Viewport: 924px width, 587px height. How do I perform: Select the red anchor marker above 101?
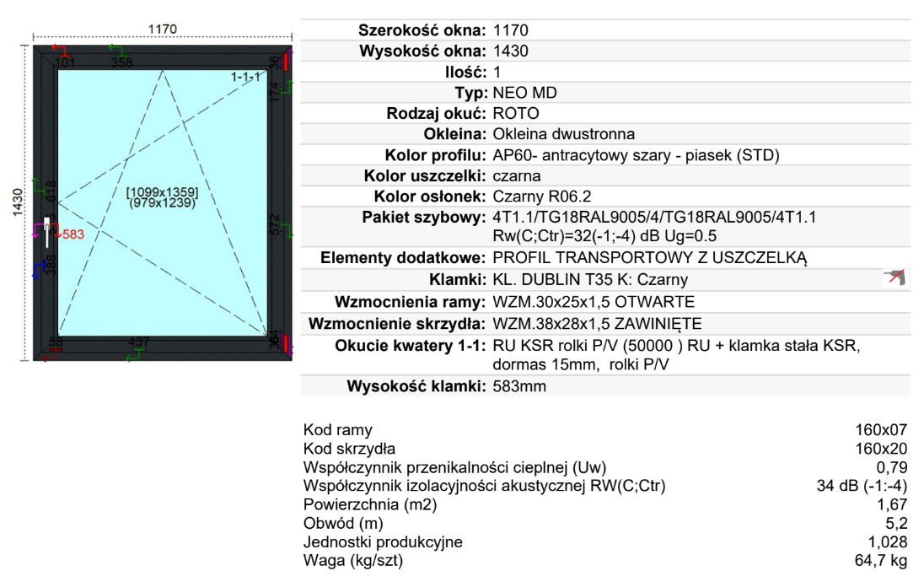[60, 50]
